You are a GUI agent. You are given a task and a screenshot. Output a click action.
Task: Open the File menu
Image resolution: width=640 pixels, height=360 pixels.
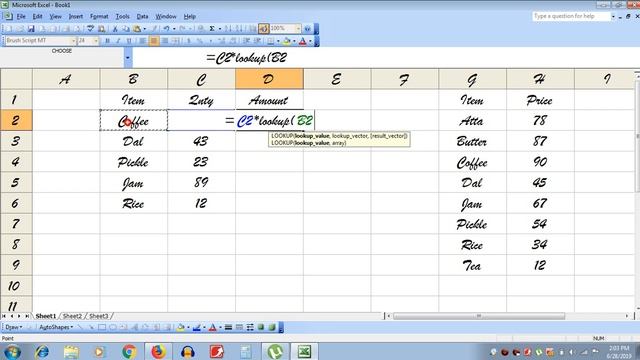[x=21, y=16]
